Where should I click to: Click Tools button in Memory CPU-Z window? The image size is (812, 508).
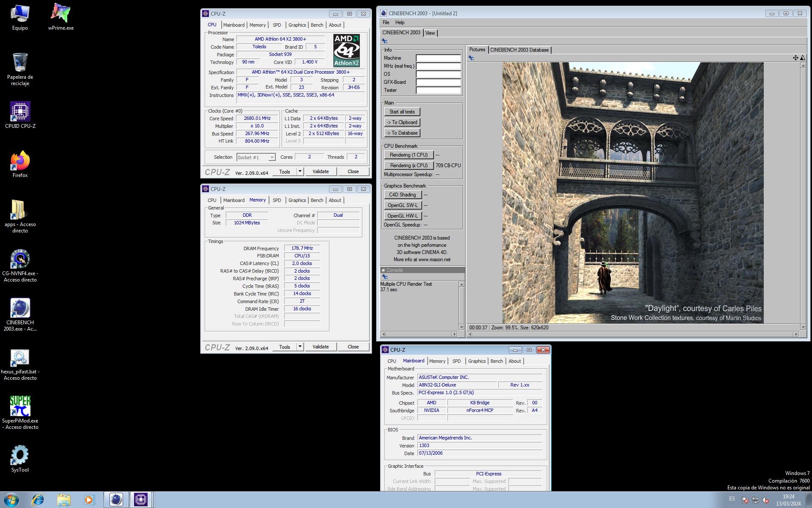coord(285,347)
